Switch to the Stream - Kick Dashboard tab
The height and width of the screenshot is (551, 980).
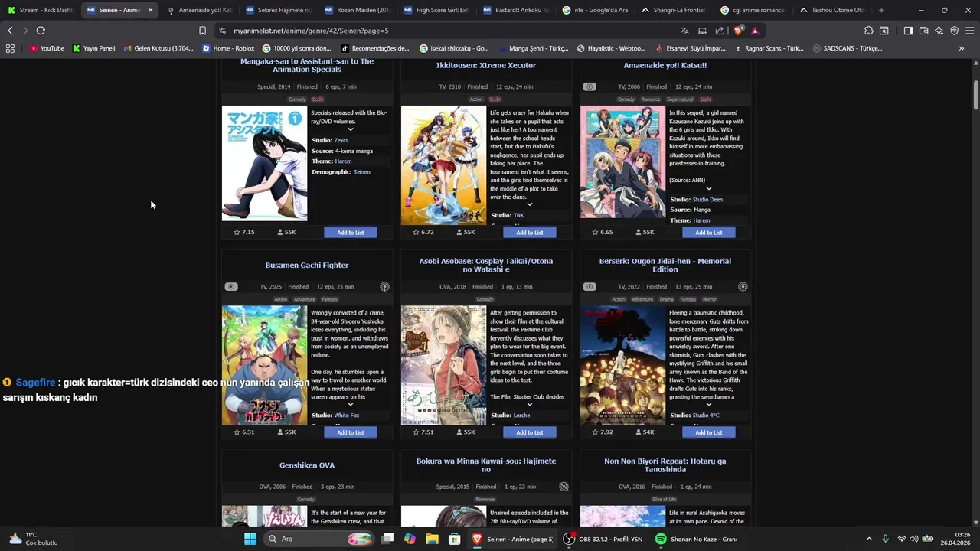(41, 10)
